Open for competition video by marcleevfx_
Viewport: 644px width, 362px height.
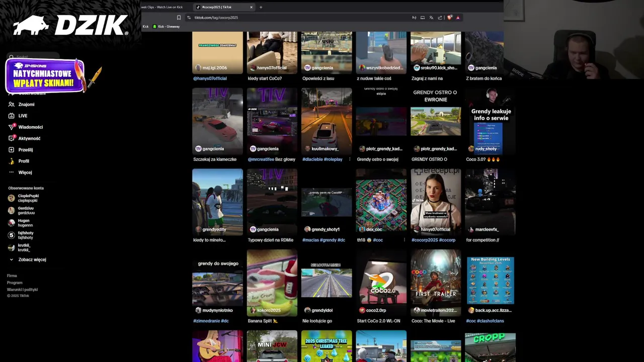(x=491, y=201)
